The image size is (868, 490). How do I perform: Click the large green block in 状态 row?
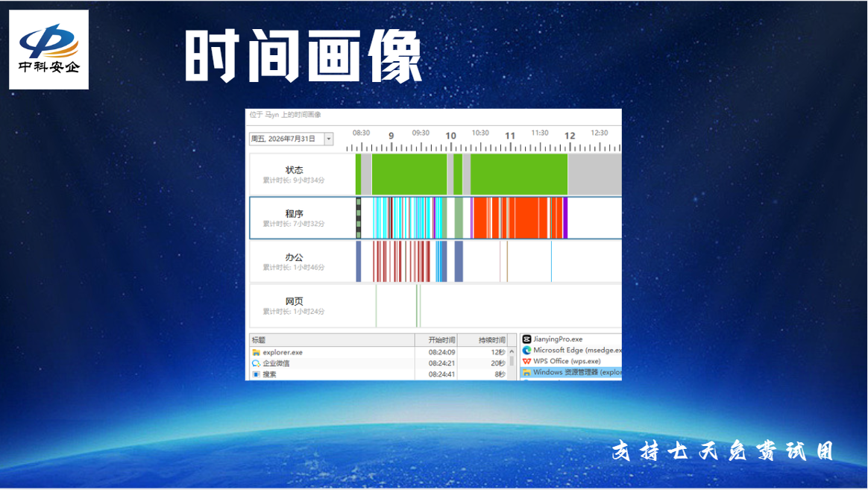pos(519,175)
